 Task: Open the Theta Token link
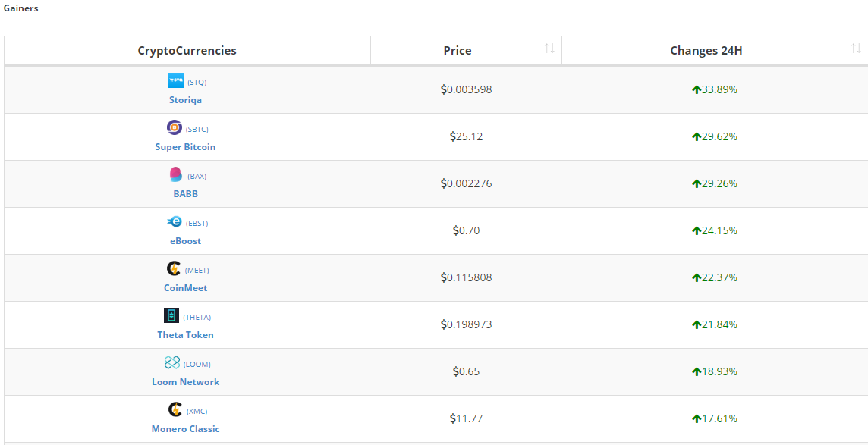tap(185, 334)
